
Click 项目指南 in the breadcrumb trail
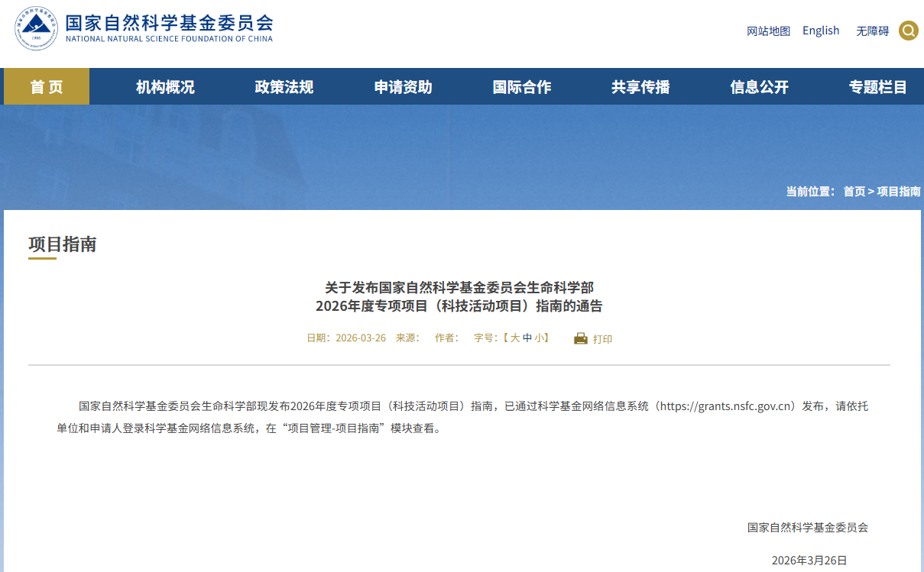tap(899, 191)
